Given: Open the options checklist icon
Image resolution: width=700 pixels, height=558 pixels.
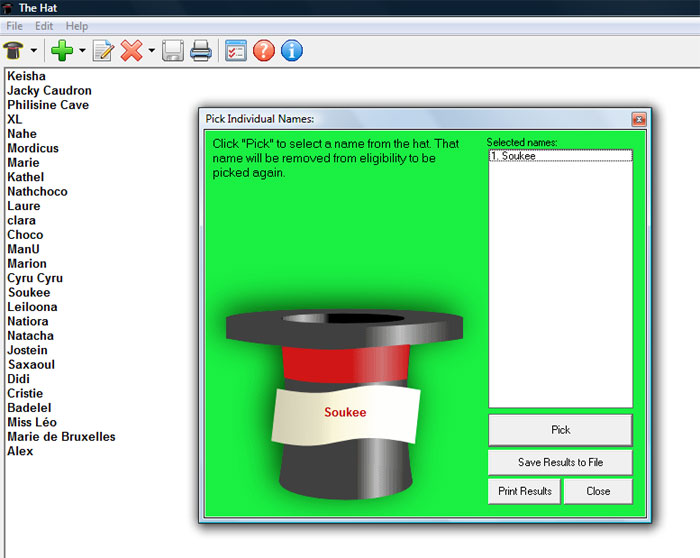Looking at the screenshot, I should pos(236,50).
